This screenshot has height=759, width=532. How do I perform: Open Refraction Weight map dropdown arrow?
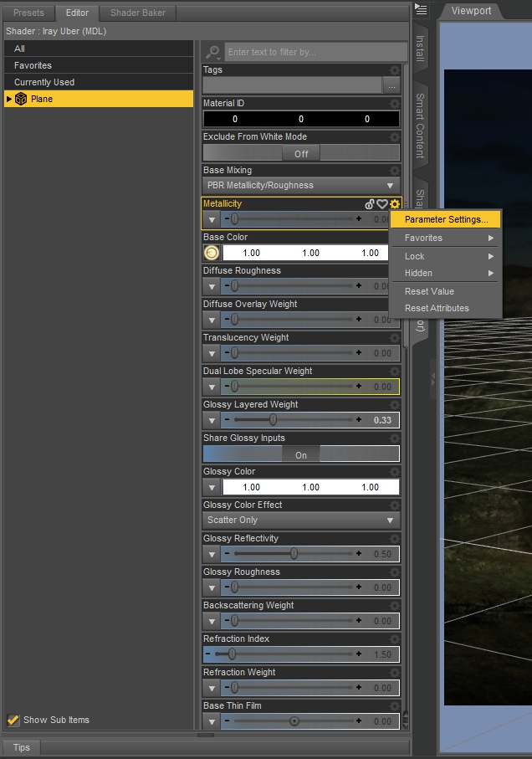coord(212,688)
